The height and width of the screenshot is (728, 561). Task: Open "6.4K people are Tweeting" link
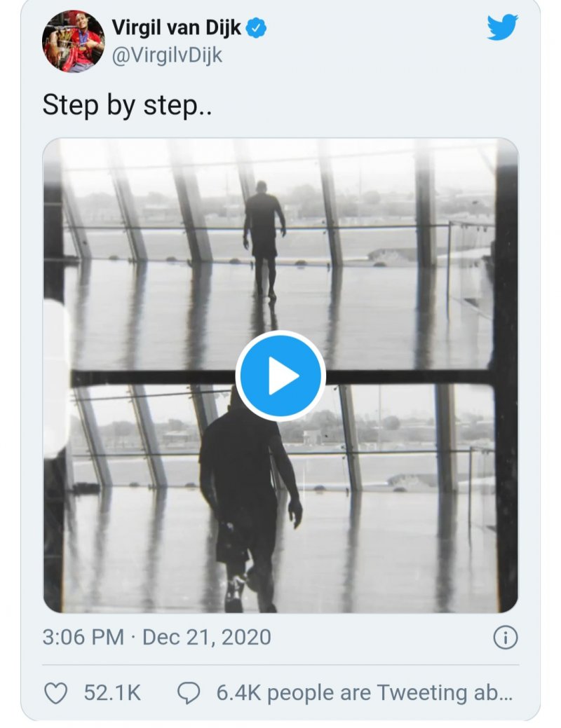coord(364,693)
